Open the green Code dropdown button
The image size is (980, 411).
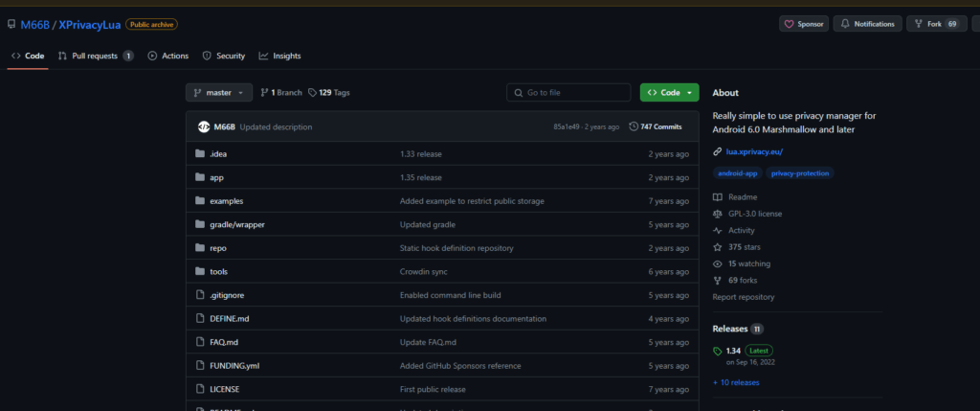(669, 93)
